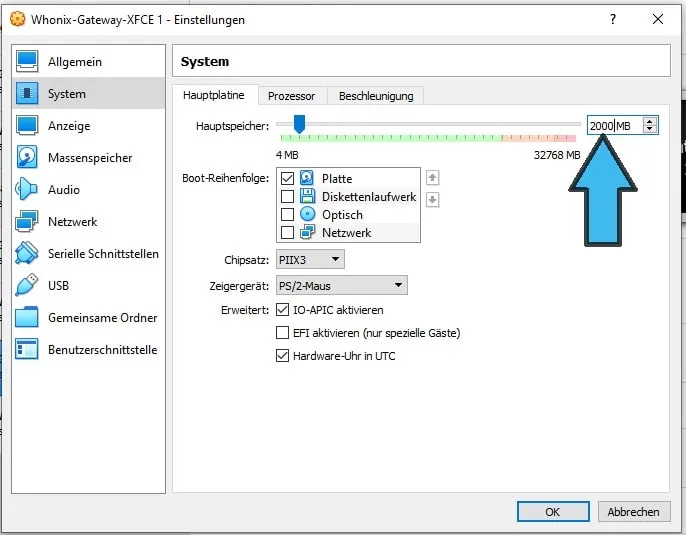Uncheck the Platte boot checkbox

pyautogui.click(x=287, y=178)
